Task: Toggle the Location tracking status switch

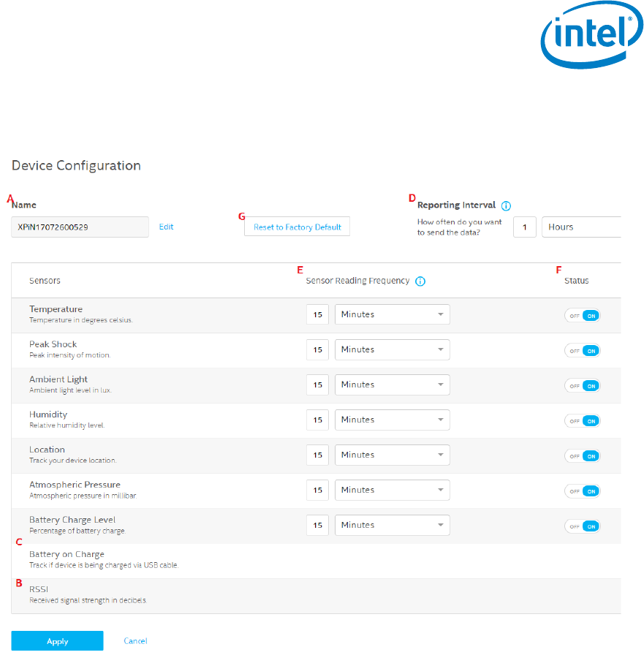Action: [x=583, y=455]
